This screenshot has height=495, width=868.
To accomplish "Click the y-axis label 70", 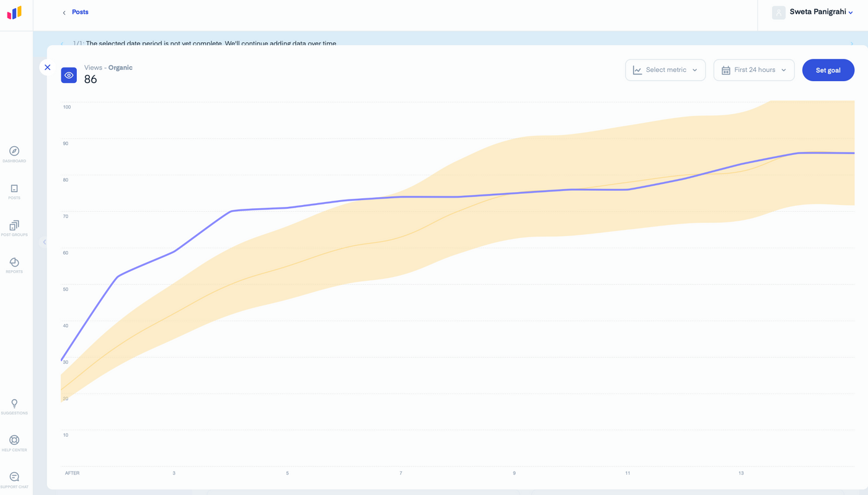I will click(66, 216).
